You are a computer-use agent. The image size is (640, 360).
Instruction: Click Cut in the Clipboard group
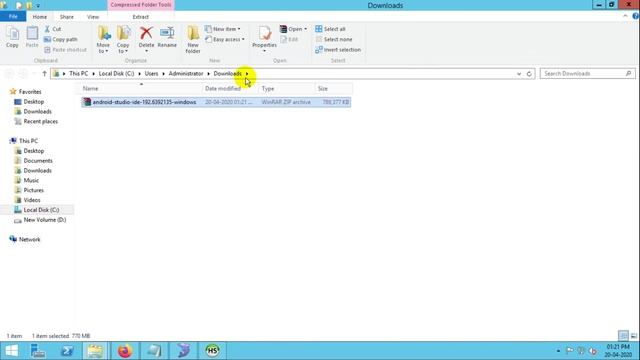click(x=53, y=29)
